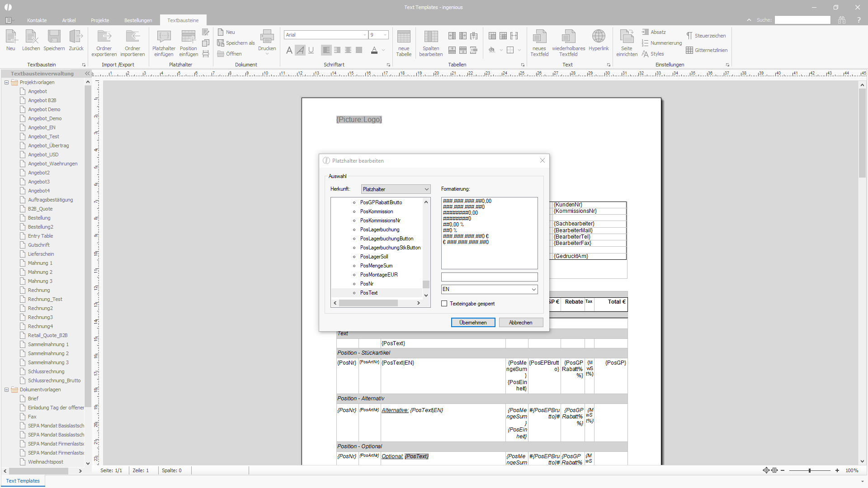Toggle underline formatting icon

(311, 50)
